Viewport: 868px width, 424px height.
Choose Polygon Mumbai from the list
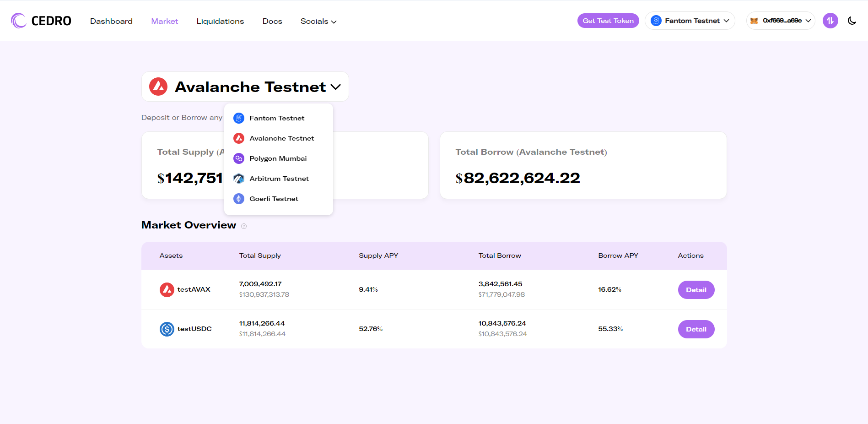click(x=279, y=158)
